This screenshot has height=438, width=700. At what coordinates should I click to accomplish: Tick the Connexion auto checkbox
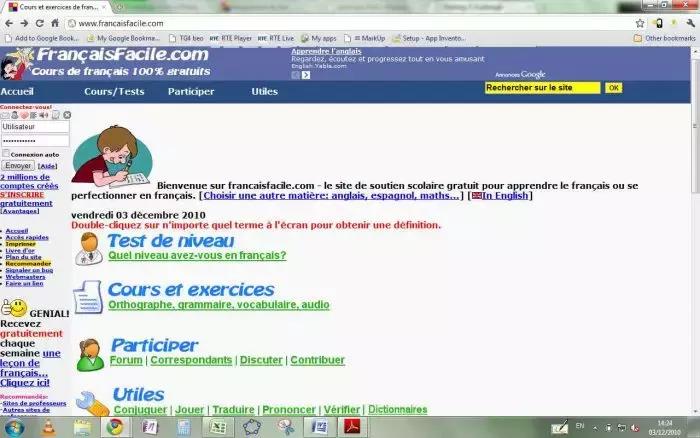click(5, 154)
